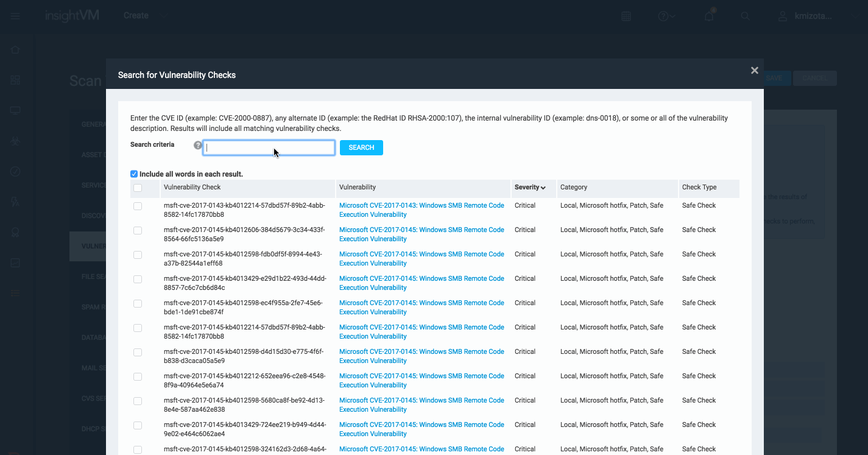
Task: Click the SEARCH button
Action: pos(361,147)
